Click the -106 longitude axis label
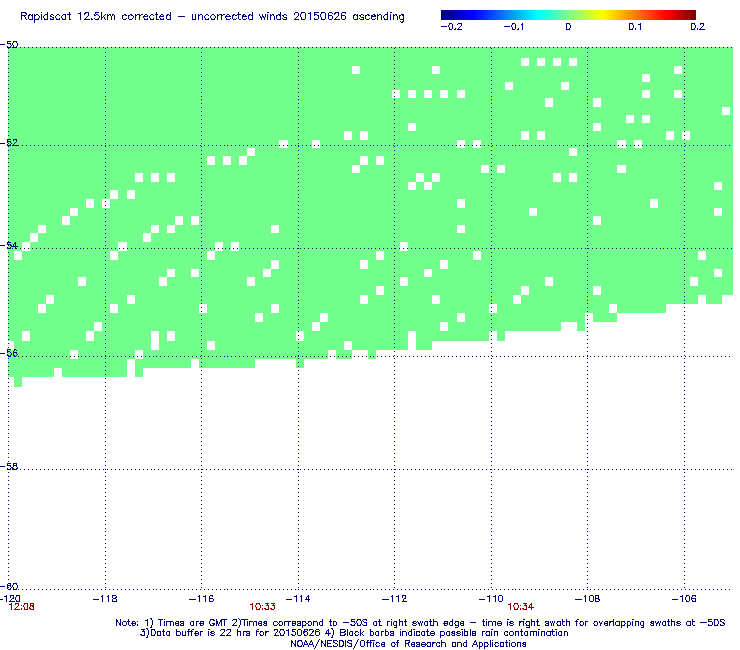This screenshot has width=740, height=650. click(x=684, y=599)
